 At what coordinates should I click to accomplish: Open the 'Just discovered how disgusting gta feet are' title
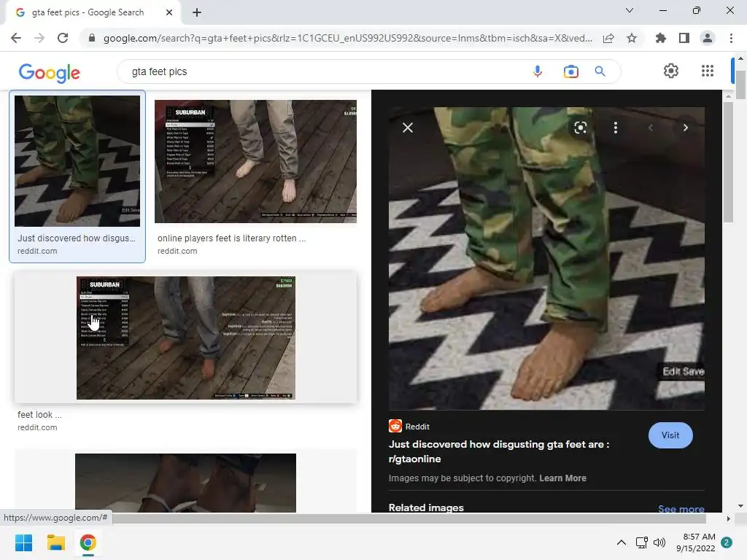(499, 451)
